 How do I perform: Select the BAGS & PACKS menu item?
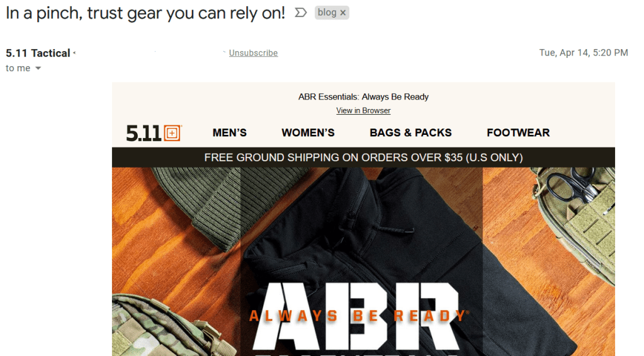(x=410, y=133)
